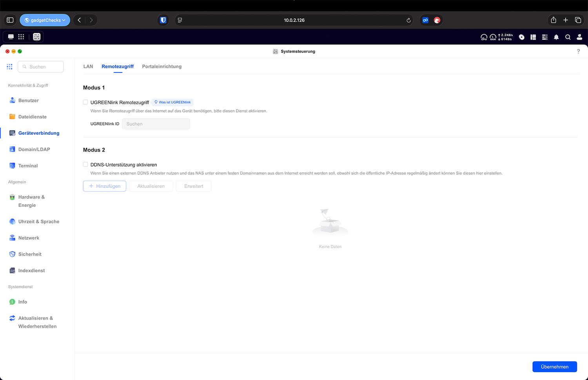Open the Sicherheit settings section
588x380 pixels.
(x=30, y=254)
